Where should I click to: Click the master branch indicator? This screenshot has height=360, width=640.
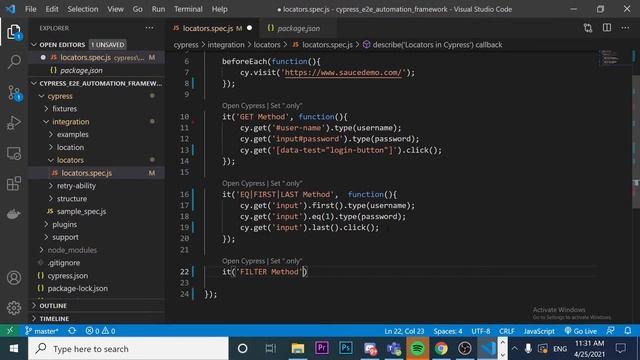pos(42,331)
